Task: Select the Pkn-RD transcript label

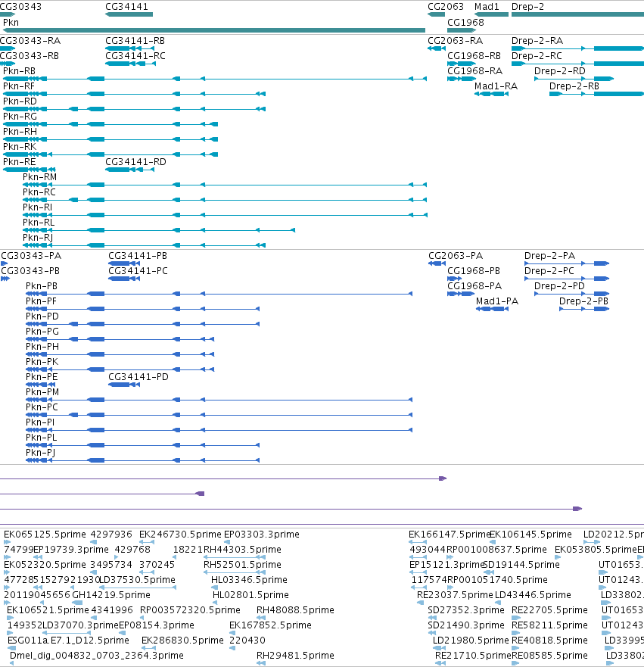Action: coord(20,101)
